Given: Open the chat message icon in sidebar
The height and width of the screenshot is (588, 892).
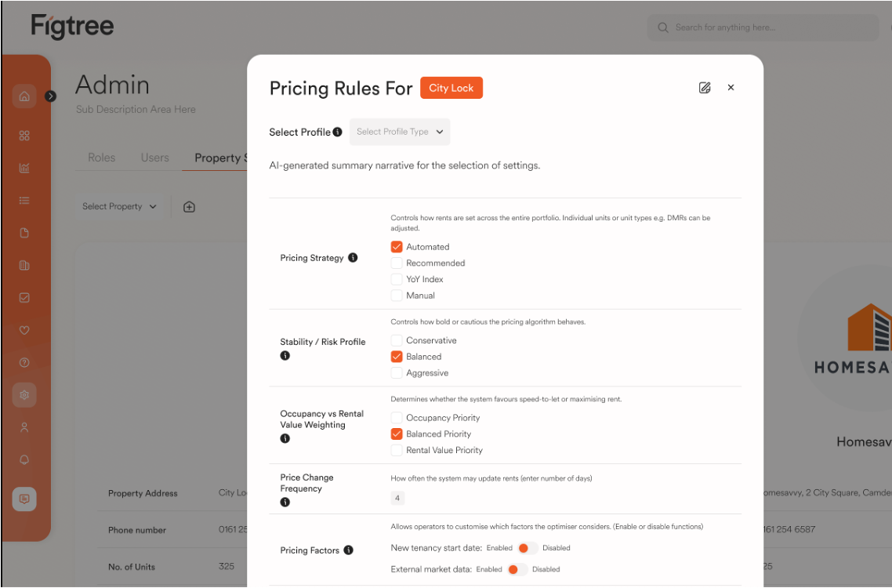Looking at the screenshot, I should point(24,499).
